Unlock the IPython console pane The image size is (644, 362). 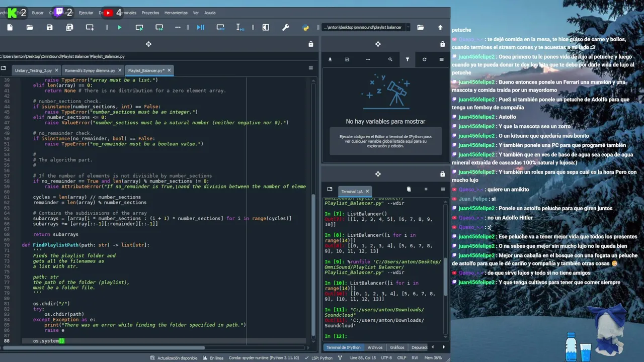[x=442, y=174]
